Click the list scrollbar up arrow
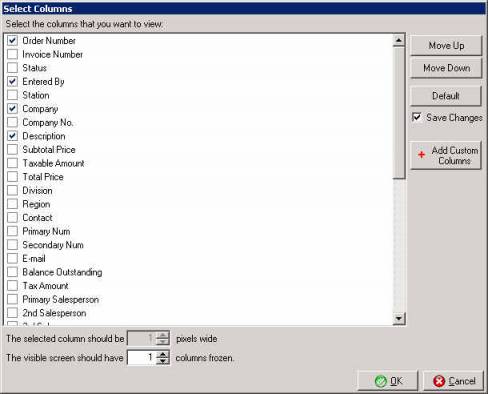Image resolution: width=488 pixels, height=394 pixels. [x=399, y=40]
